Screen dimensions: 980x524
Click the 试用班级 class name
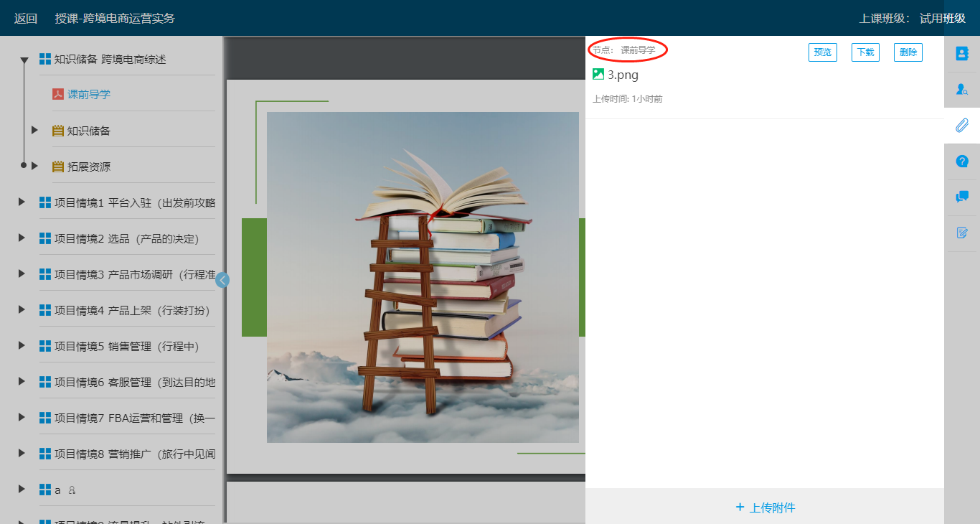click(943, 18)
